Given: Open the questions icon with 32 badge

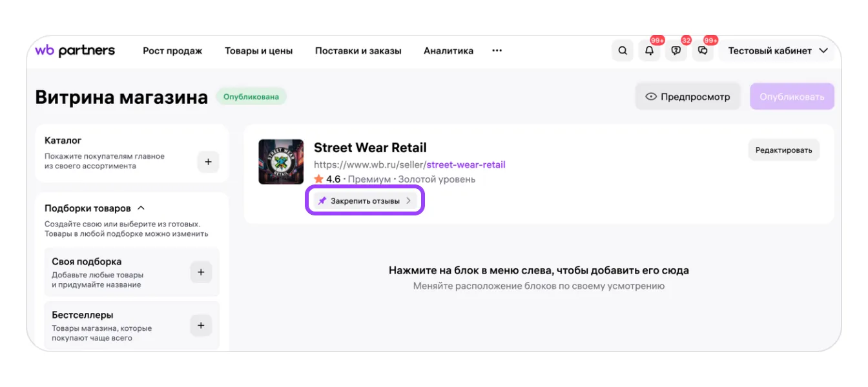Looking at the screenshot, I should (676, 51).
